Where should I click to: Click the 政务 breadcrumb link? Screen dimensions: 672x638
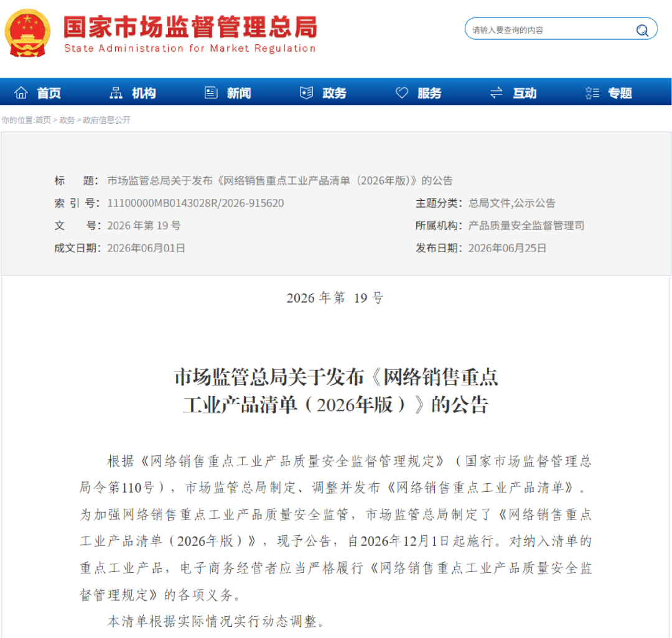click(x=67, y=120)
